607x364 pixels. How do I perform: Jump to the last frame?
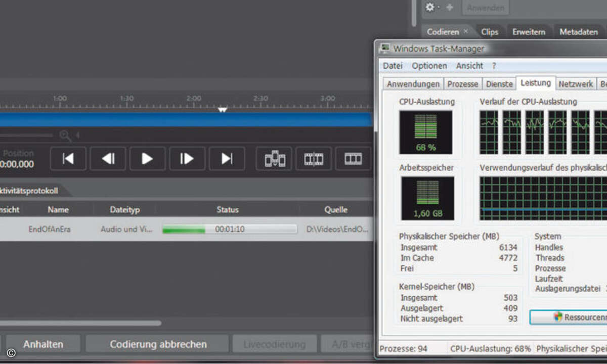pos(226,158)
